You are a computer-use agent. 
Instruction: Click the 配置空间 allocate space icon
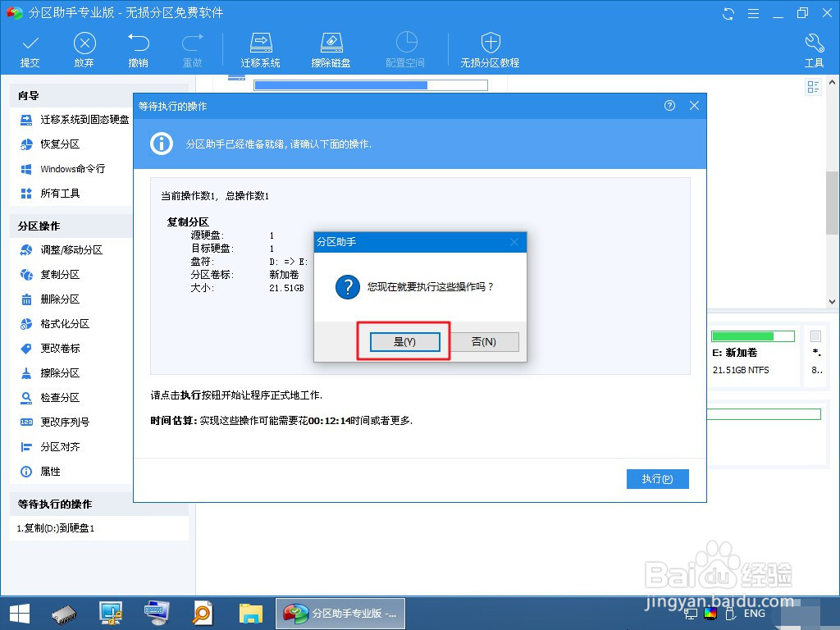coord(405,50)
